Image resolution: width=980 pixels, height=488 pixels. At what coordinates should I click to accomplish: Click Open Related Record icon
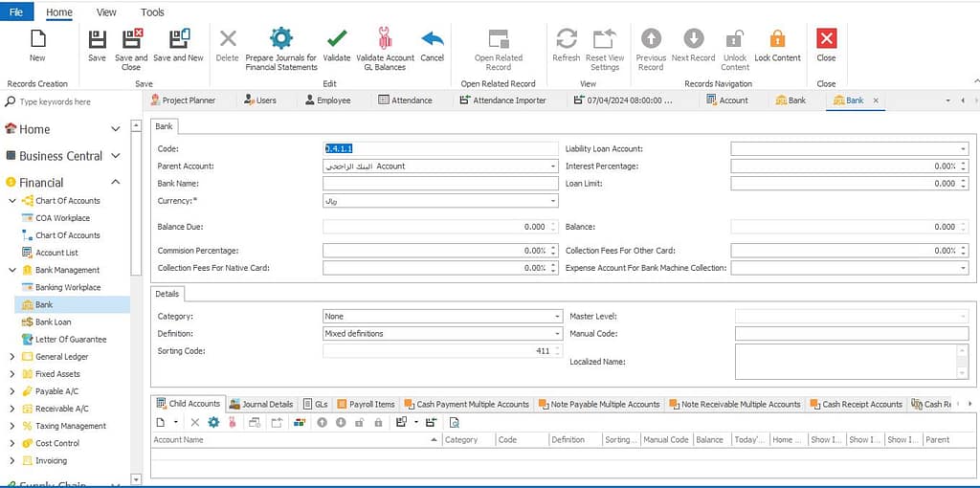[498, 39]
